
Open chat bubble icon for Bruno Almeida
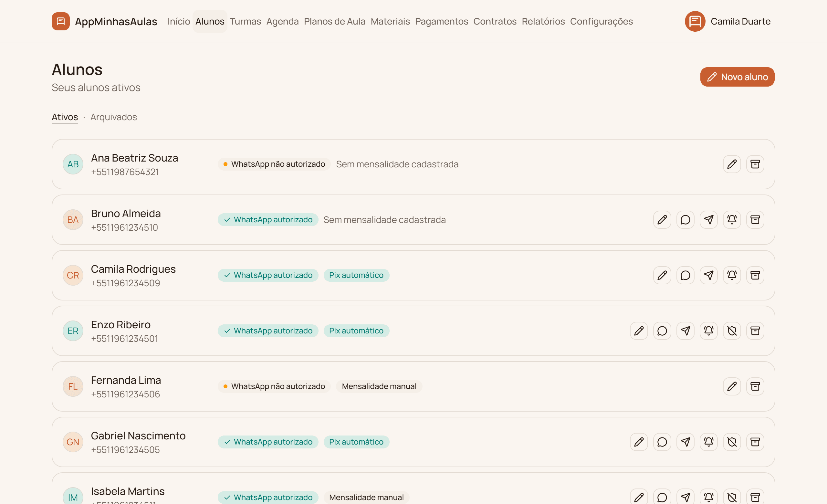click(x=685, y=220)
